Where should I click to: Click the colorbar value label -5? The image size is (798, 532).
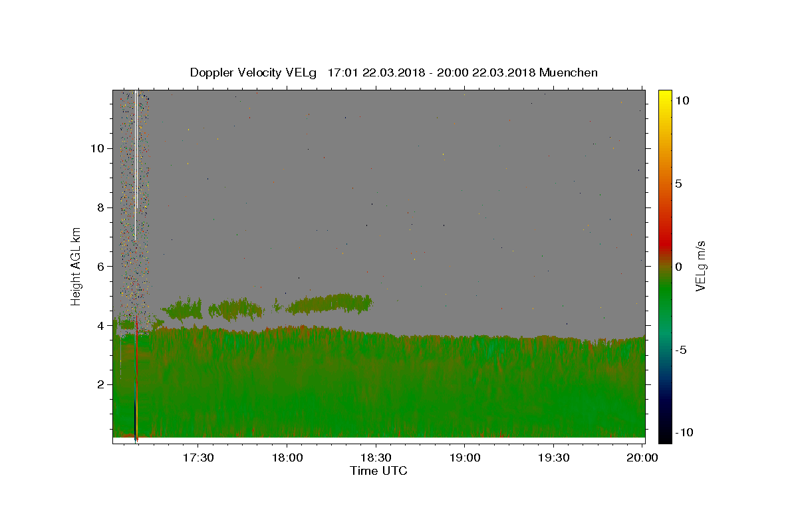click(x=682, y=350)
